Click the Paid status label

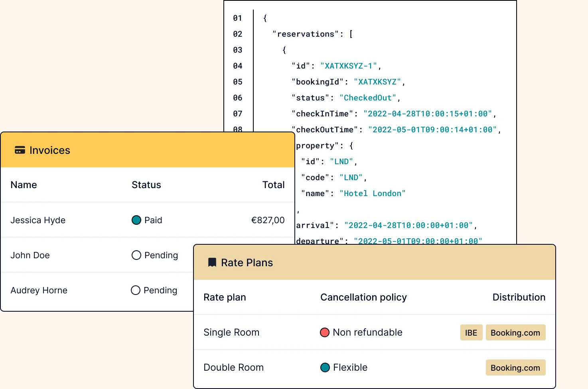pyautogui.click(x=153, y=220)
